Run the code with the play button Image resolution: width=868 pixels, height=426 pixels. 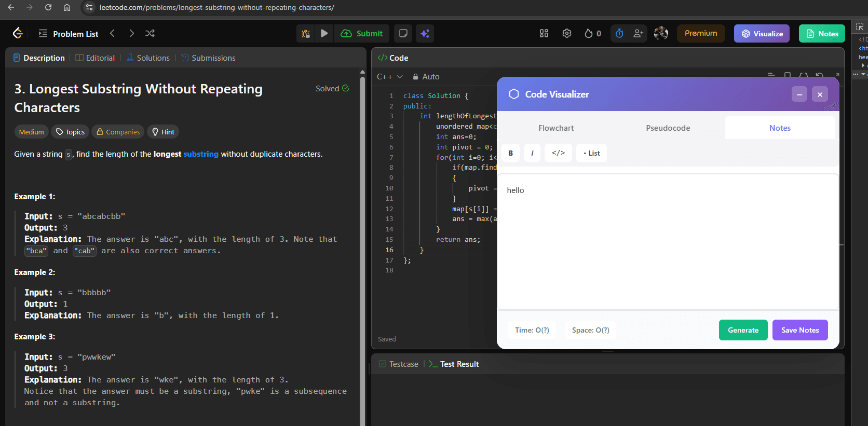(x=324, y=34)
